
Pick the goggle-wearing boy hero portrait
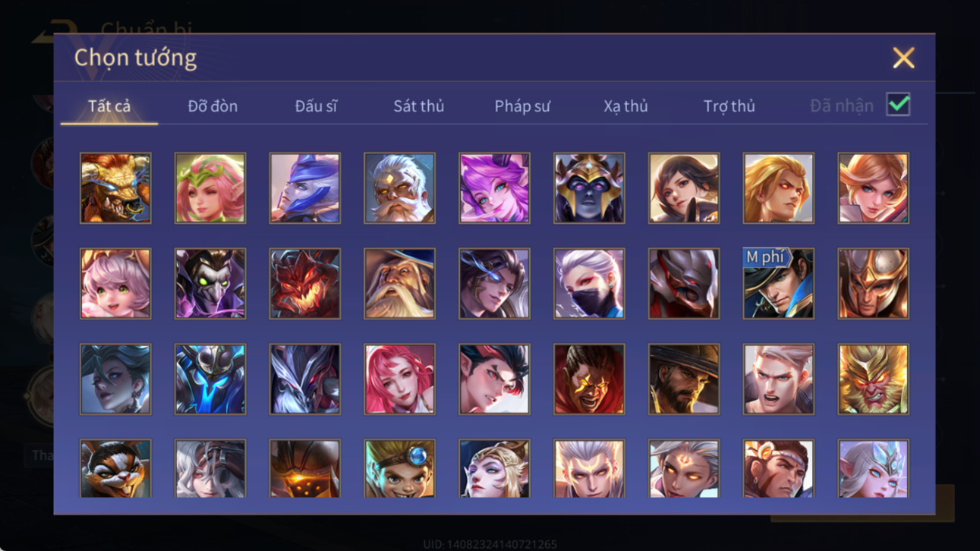pyautogui.click(x=399, y=468)
